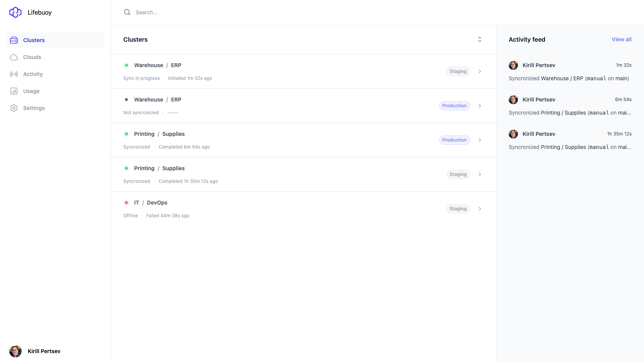Open the Printing / Supplies Production chevron
This screenshot has height=362, width=644.
point(480,140)
